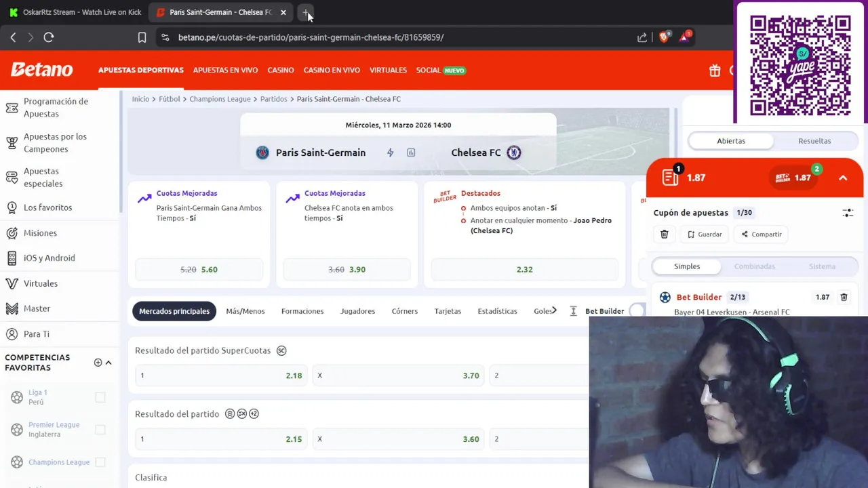Image resolution: width=868 pixels, height=488 pixels.
Task: Open the Brave shields icon
Action: pos(665,37)
